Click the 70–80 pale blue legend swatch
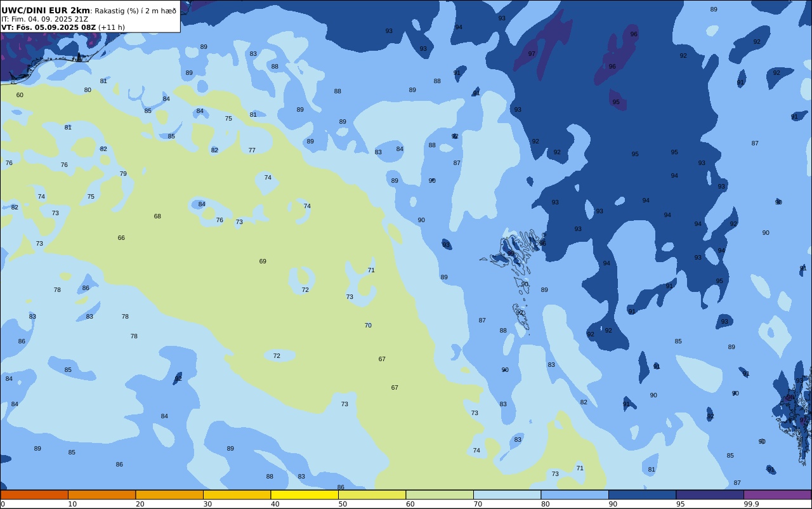The height and width of the screenshot is (509, 812). point(507,494)
